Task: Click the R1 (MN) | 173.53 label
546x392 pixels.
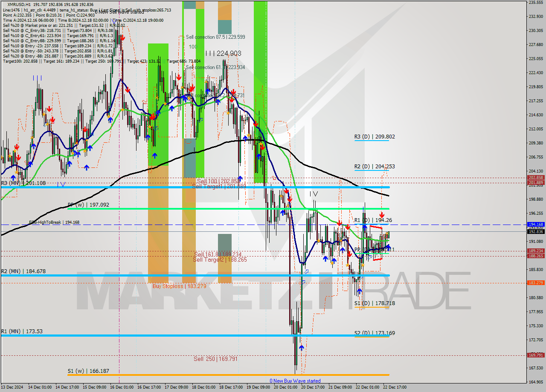Action: click(22, 331)
